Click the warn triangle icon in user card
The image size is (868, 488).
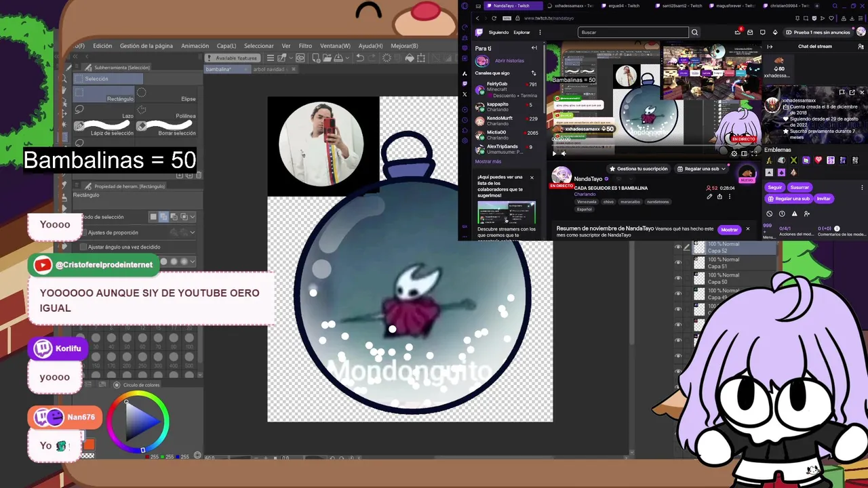(x=794, y=213)
